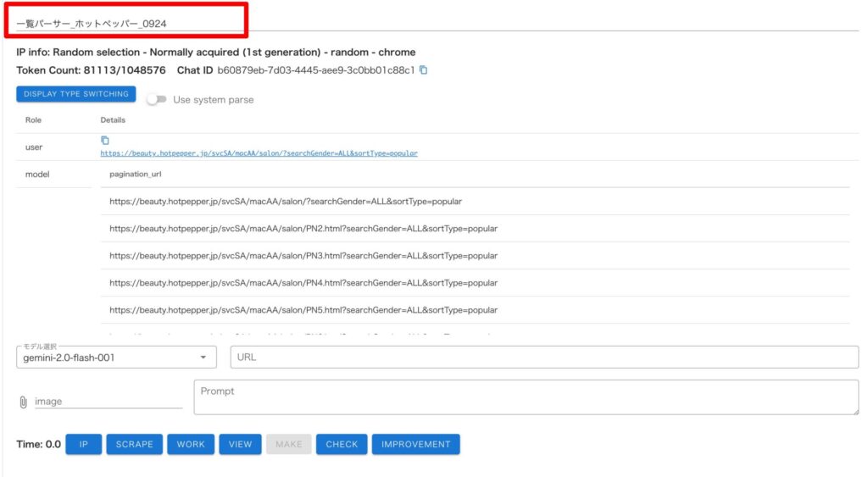Select the image file input field
Viewport: 868px width, 477px height.
coord(108,402)
